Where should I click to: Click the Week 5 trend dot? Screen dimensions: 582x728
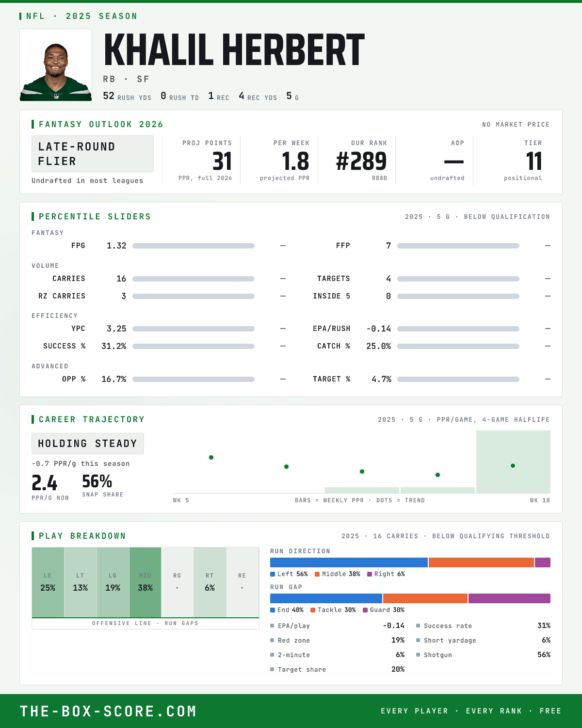[x=211, y=457]
